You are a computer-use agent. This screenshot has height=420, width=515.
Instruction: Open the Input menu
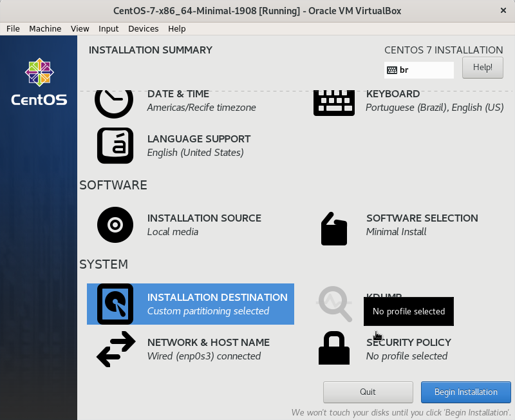coord(108,28)
